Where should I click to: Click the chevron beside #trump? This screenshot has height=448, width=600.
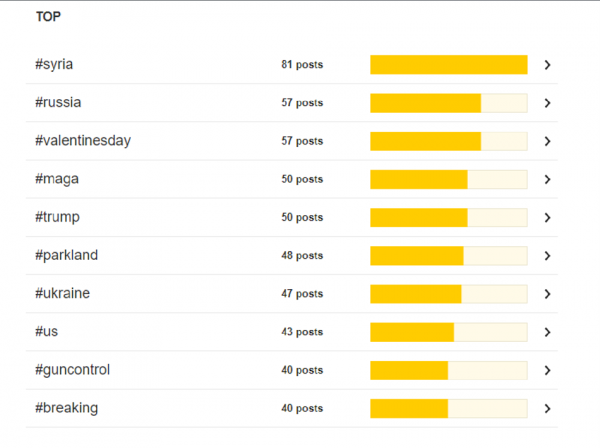pyautogui.click(x=548, y=218)
